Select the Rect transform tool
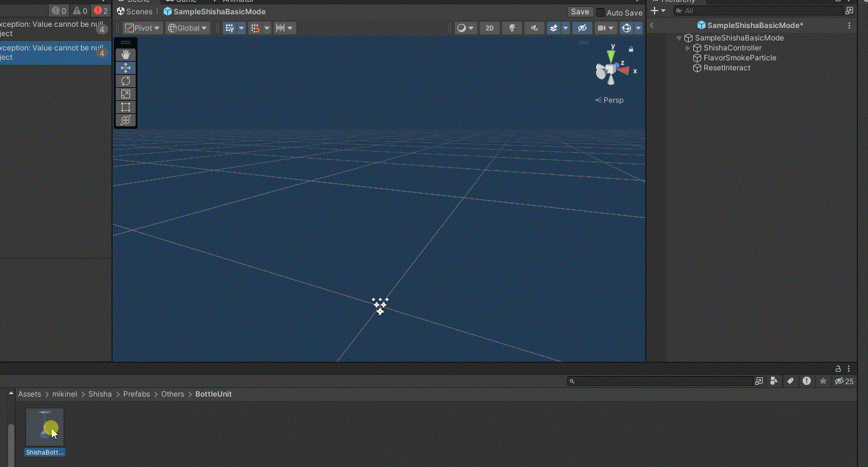The image size is (868, 467). pos(126,107)
